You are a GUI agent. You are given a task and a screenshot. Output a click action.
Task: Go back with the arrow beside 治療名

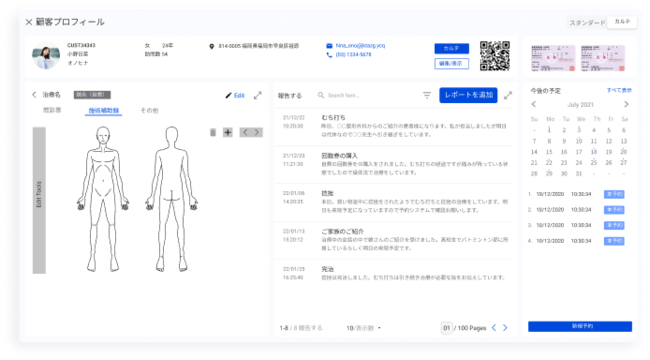tap(34, 95)
